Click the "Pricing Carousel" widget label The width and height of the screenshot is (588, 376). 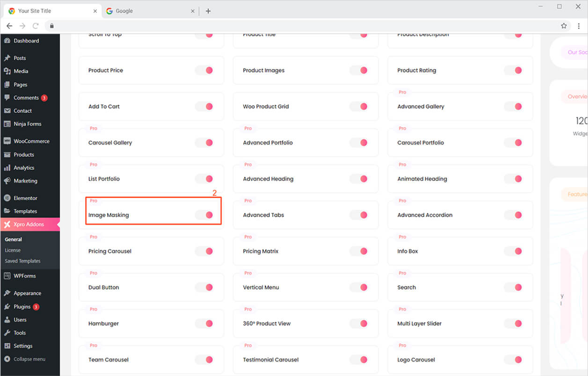point(110,251)
